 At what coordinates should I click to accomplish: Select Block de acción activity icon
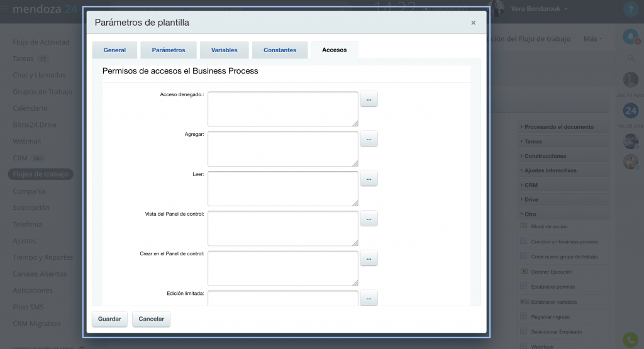pos(524,226)
